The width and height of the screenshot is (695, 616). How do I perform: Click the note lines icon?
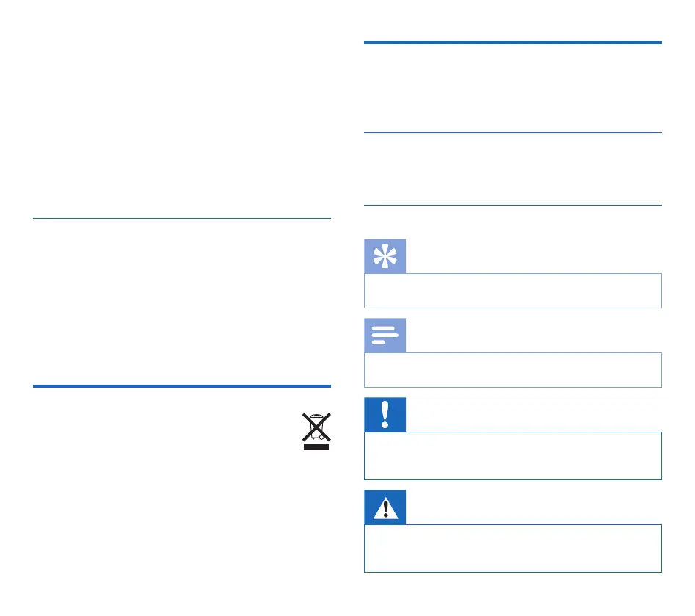[x=385, y=336]
